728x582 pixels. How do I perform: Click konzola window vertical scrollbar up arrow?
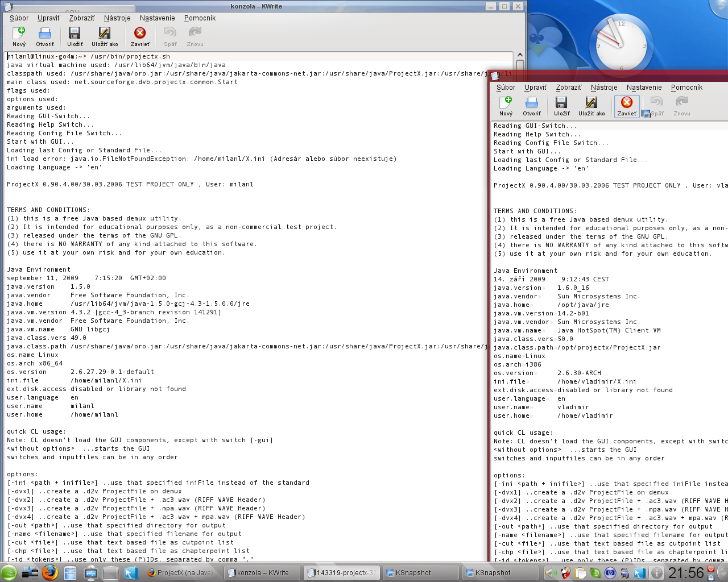[x=520, y=56]
